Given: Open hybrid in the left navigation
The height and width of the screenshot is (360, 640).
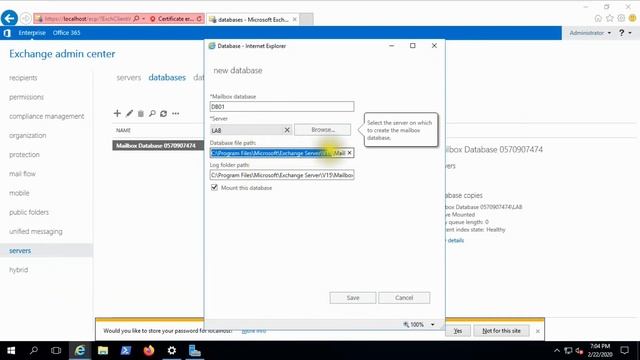Looking at the screenshot, I should [x=18, y=270].
